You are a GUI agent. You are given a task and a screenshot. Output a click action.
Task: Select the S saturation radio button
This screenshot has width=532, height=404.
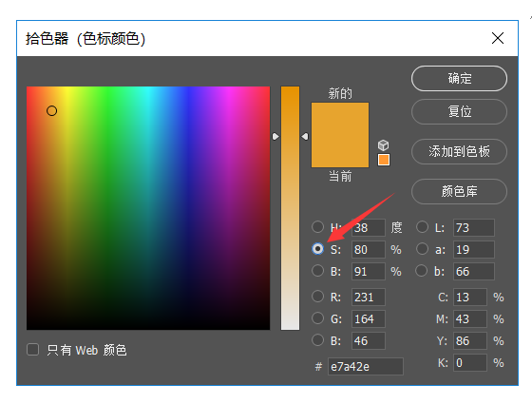[x=318, y=249]
